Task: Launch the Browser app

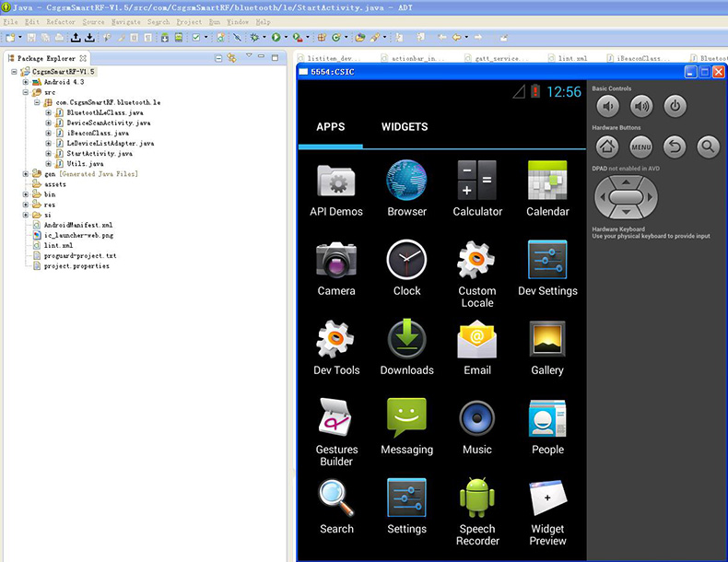Action: point(406,189)
